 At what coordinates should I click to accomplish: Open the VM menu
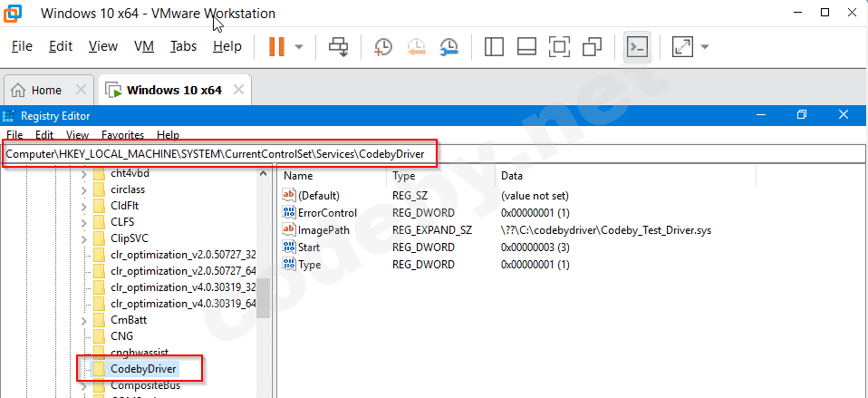click(143, 46)
